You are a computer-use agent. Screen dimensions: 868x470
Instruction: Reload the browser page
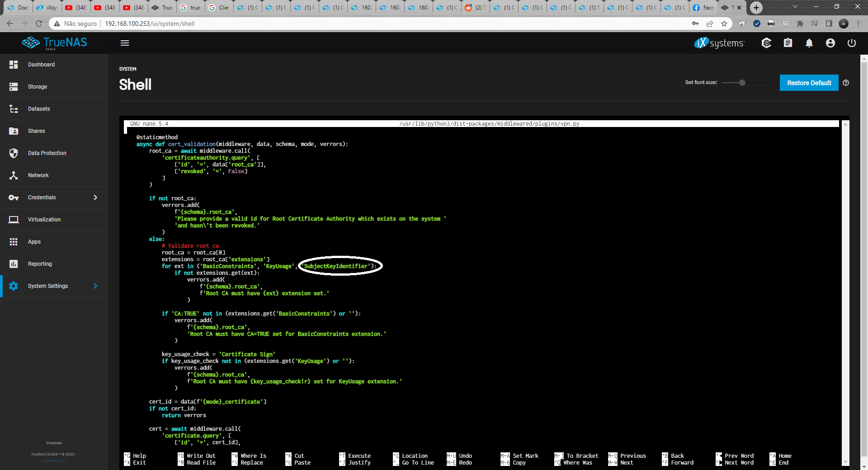[x=39, y=23]
